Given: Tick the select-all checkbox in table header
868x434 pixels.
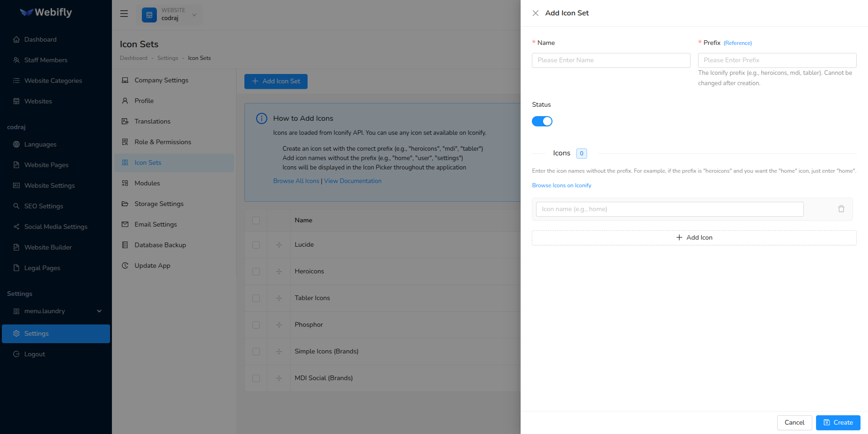Looking at the screenshot, I should 256,221.
